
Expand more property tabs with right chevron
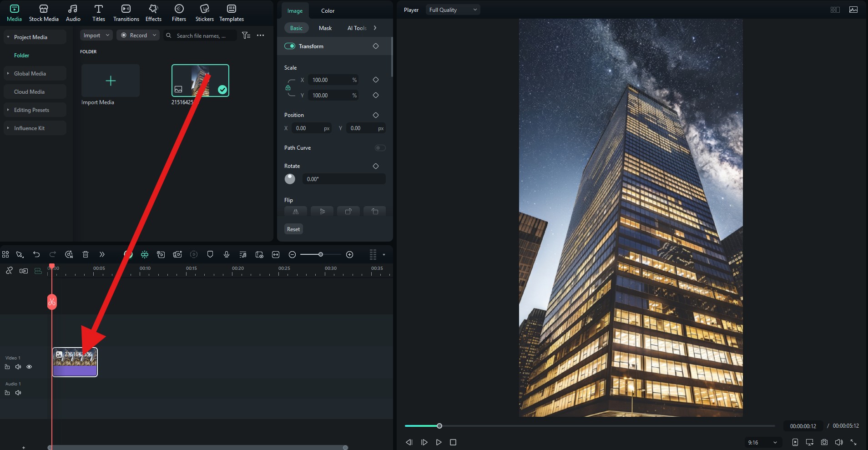tap(375, 28)
